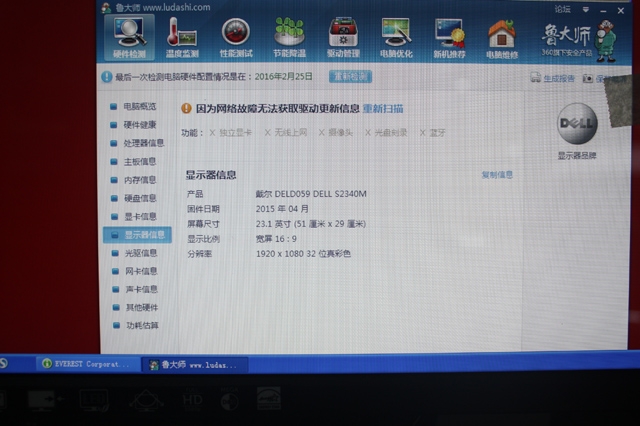640x426 pixels.
Task: Open the 温度监测 temperature monitor
Action: coord(182,38)
